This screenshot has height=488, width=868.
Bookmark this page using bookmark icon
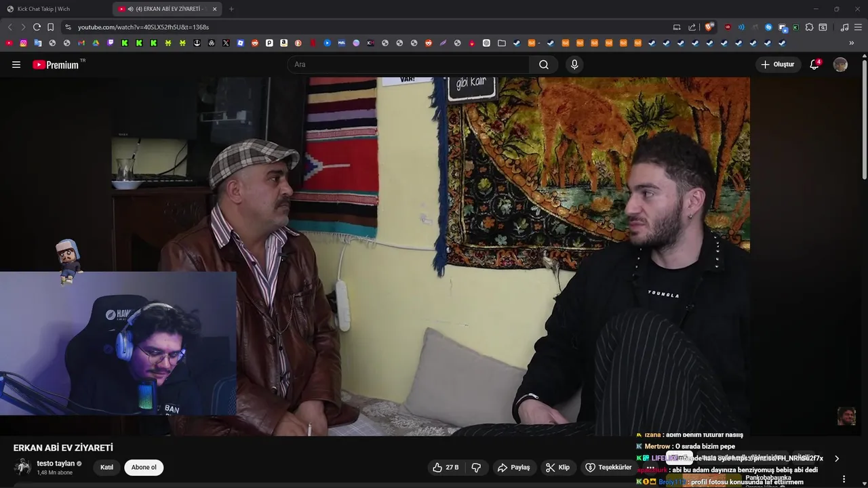point(50,27)
